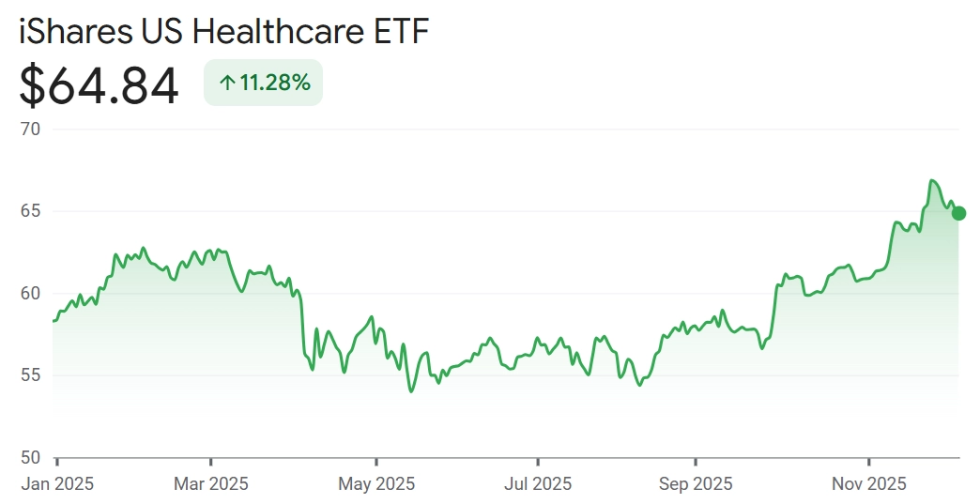
Task: Click the 65 y-axis label
Action: (x=31, y=211)
